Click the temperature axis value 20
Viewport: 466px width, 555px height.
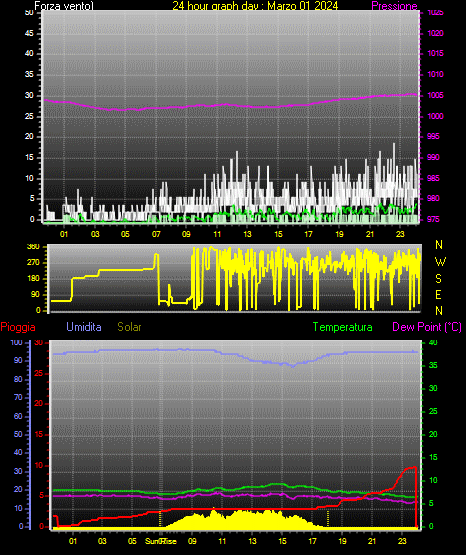[433, 434]
